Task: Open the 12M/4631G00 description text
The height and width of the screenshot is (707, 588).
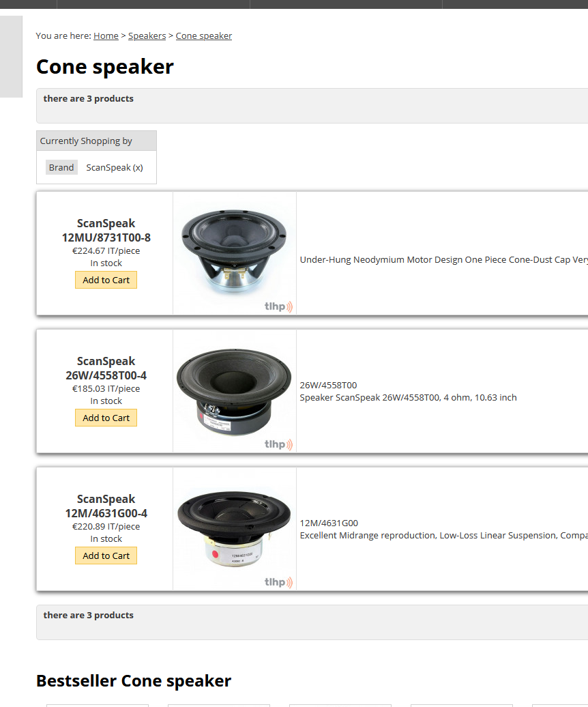Action: click(x=444, y=530)
